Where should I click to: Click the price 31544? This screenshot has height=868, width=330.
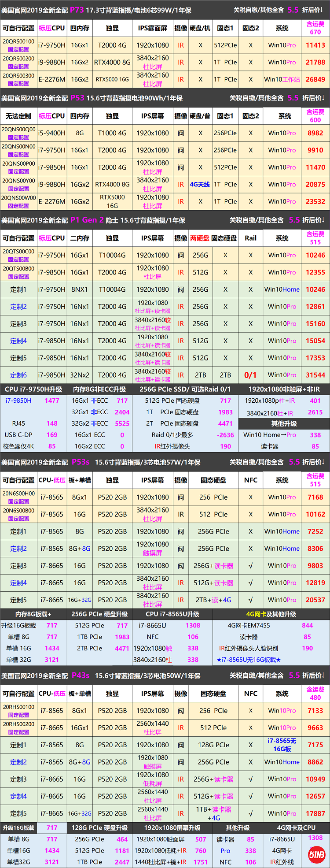(x=315, y=375)
